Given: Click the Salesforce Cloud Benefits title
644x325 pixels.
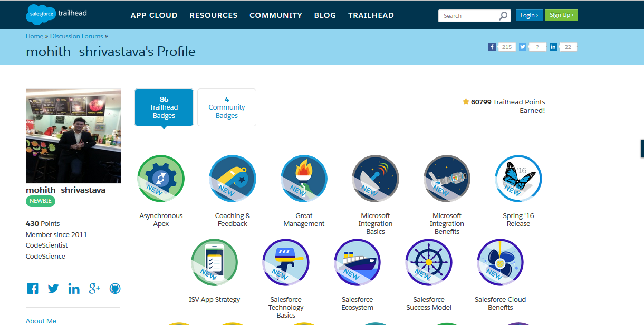Looking at the screenshot, I should (x=501, y=303).
